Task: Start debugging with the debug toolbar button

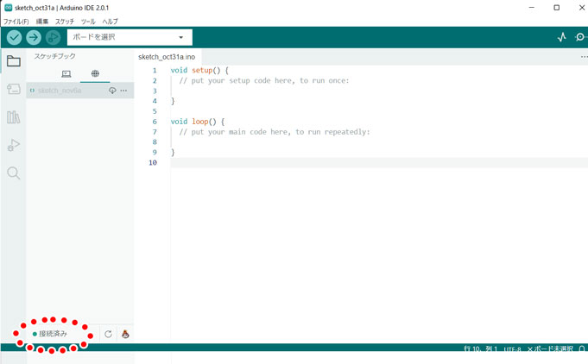Action: pos(53,37)
